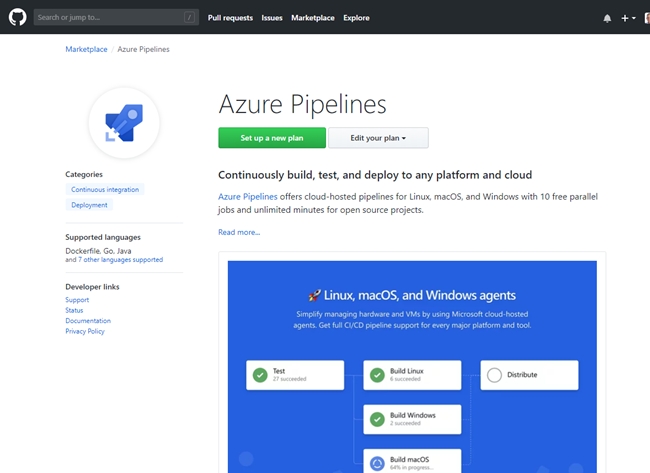Click the user avatar in header
This screenshot has height=473, width=650.
(x=647, y=18)
